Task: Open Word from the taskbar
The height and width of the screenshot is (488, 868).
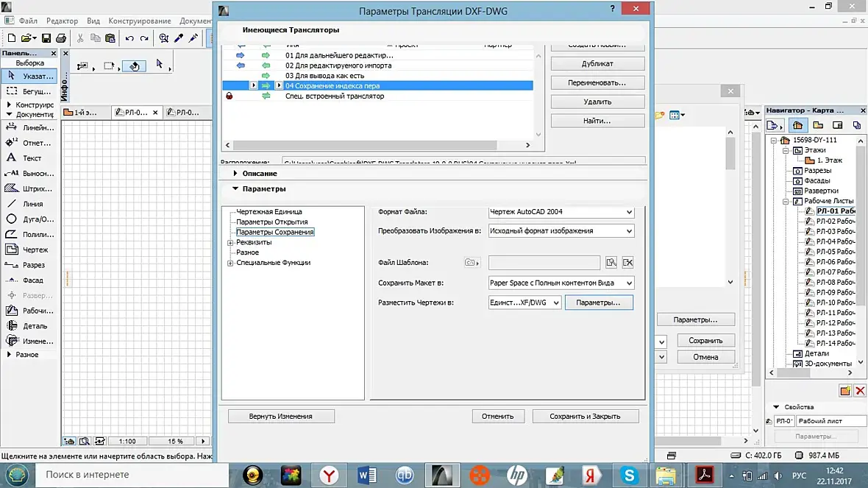Action: (366, 475)
